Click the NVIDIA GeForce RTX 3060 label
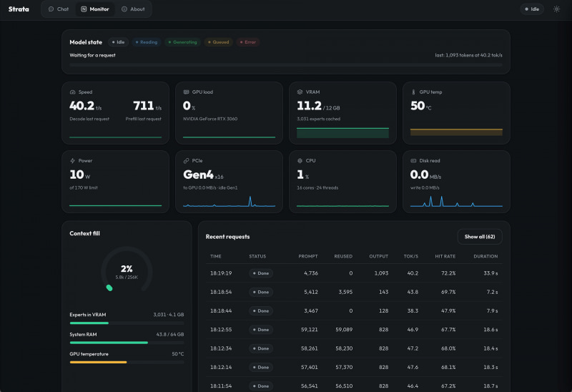The width and height of the screenshot is (572, 392). (x=210, y=119)
